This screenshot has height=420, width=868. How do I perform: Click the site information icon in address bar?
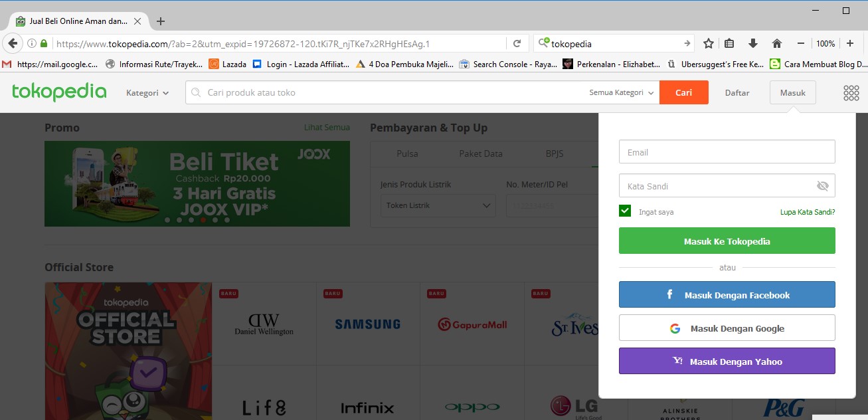click(31, 44)
